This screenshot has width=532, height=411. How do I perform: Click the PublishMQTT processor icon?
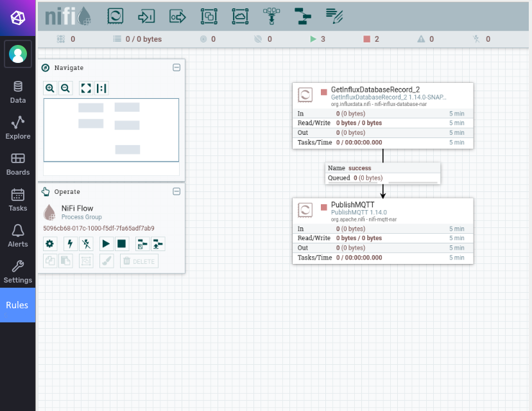click(x=305, y=210)
